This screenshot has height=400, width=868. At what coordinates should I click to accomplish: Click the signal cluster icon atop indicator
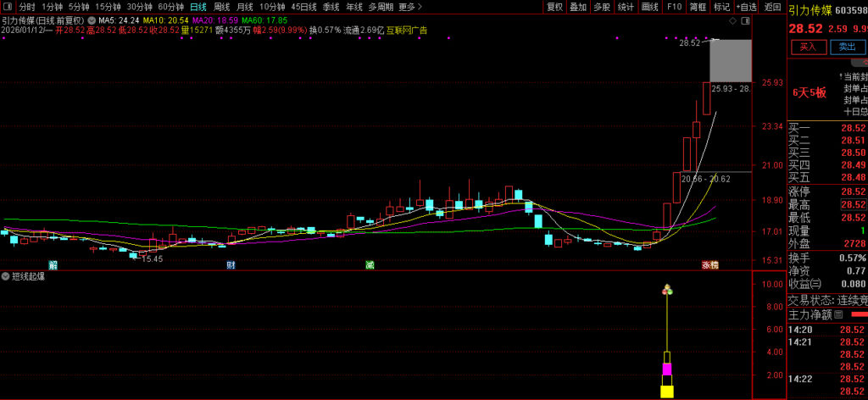pyautogui.click(x=667, y=290)
